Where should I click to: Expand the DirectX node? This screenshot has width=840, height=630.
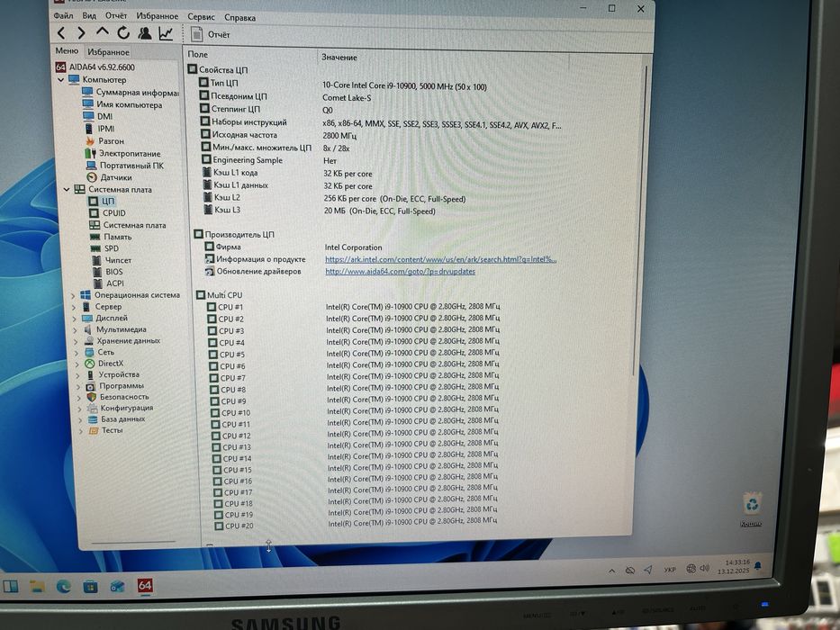(x=77, y=364)
